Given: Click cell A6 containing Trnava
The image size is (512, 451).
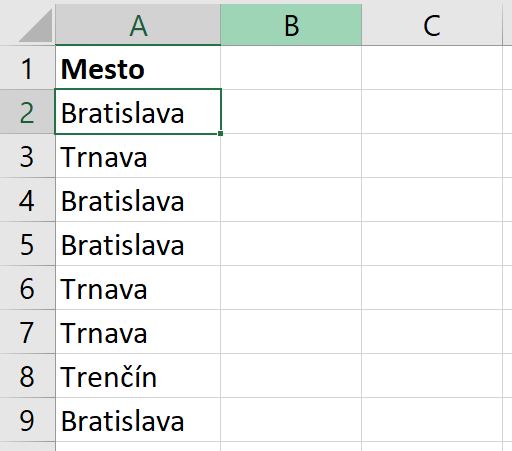Looking at the screenshot, I should pos(138,288).
